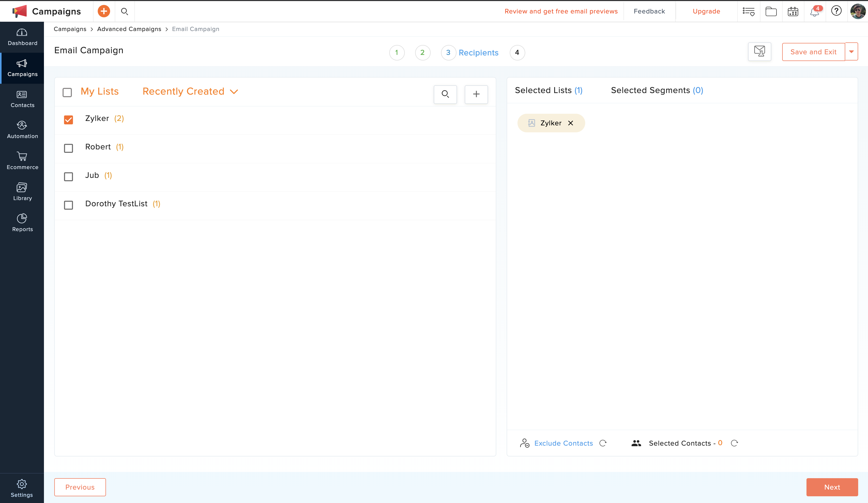Search lists with the magnifier icon
Screen dimensions: 868x503
445,94
